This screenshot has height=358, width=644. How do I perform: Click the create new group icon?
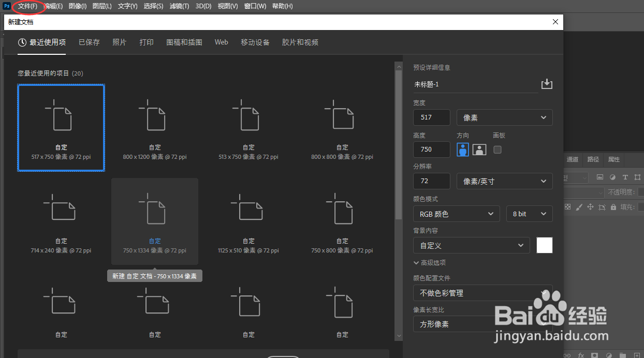pyautogui.click(x=622, y=355)
